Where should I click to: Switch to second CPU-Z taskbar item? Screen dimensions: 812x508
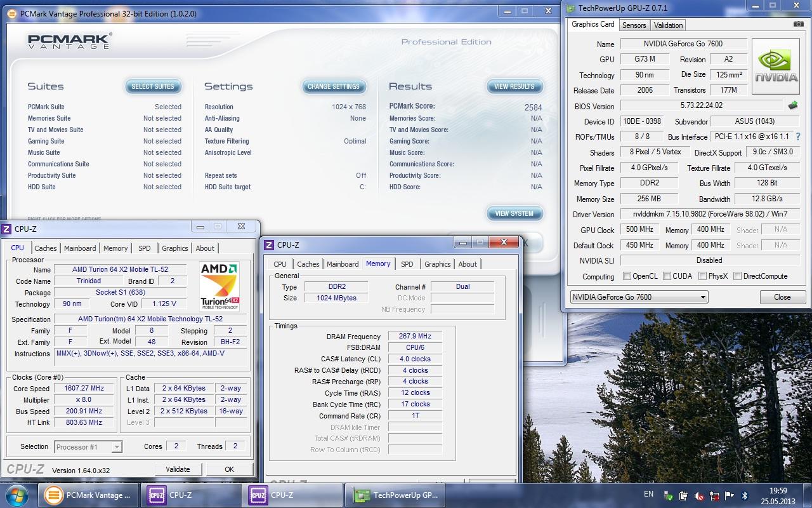tap(292, 495)
